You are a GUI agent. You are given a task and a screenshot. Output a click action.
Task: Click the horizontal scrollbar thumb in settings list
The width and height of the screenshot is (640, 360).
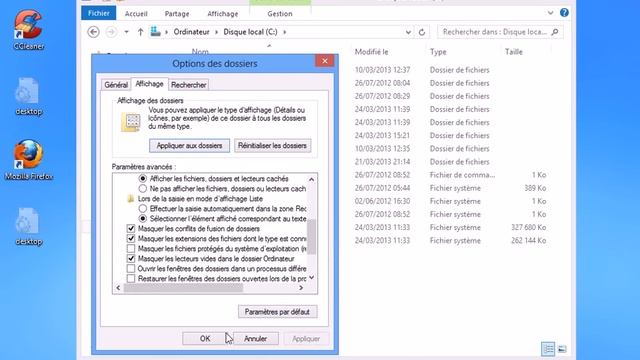pyautogui.click(x=183, y=288)
